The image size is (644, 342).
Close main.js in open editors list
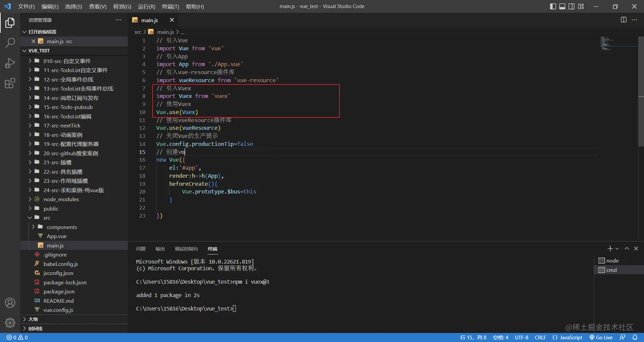[x=34, y=41]
